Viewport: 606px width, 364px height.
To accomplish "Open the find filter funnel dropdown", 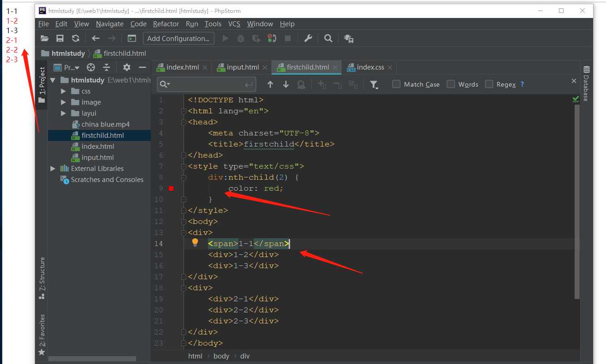I will (374, 84).
